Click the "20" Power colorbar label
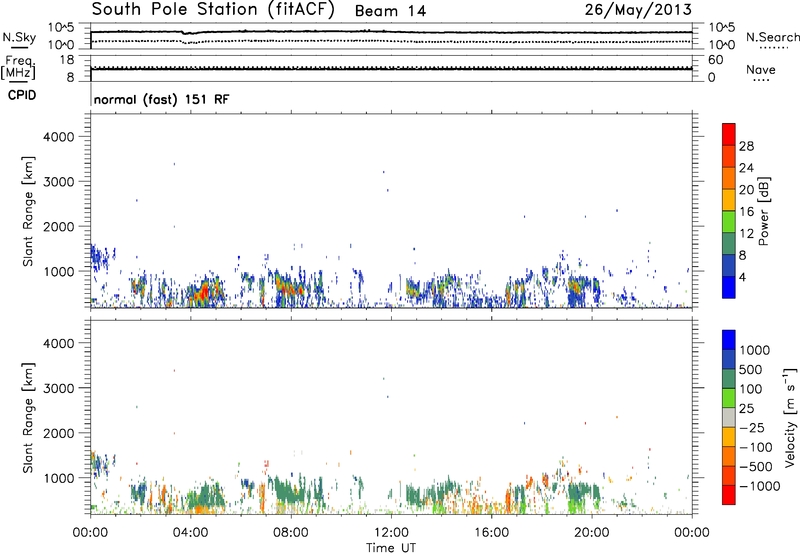 click(x=746, y=190)
